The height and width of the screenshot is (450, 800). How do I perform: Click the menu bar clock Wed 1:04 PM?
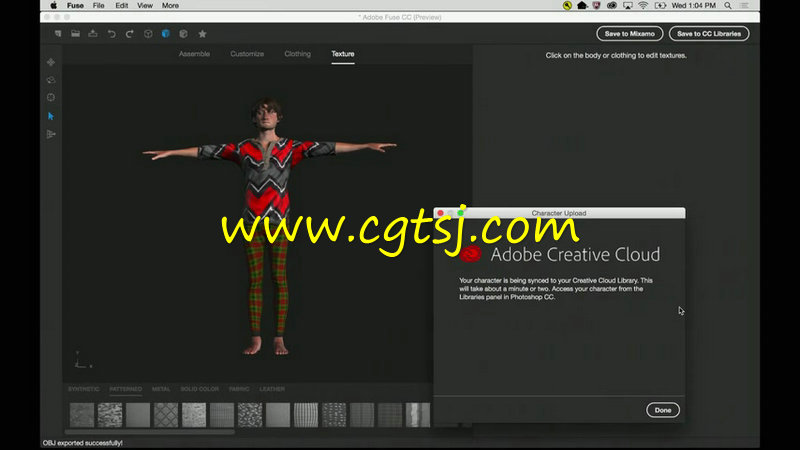(693, 6)
